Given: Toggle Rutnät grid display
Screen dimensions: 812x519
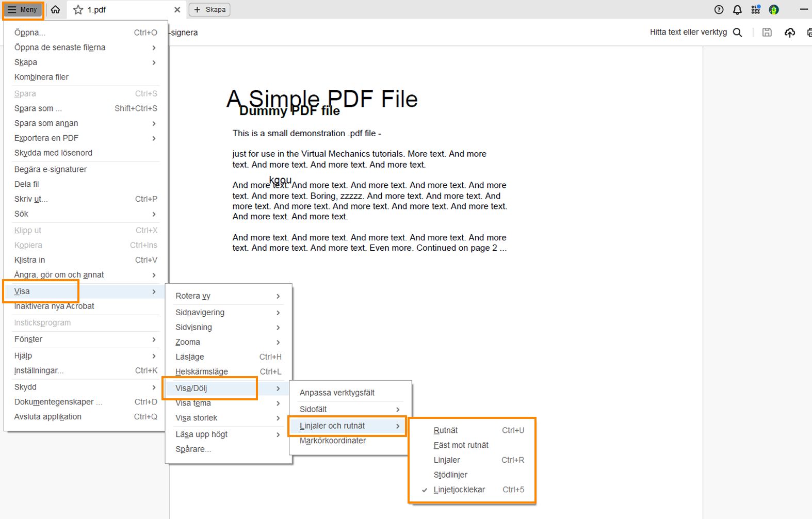Looking at the screenshot, I should coord(473,430).
